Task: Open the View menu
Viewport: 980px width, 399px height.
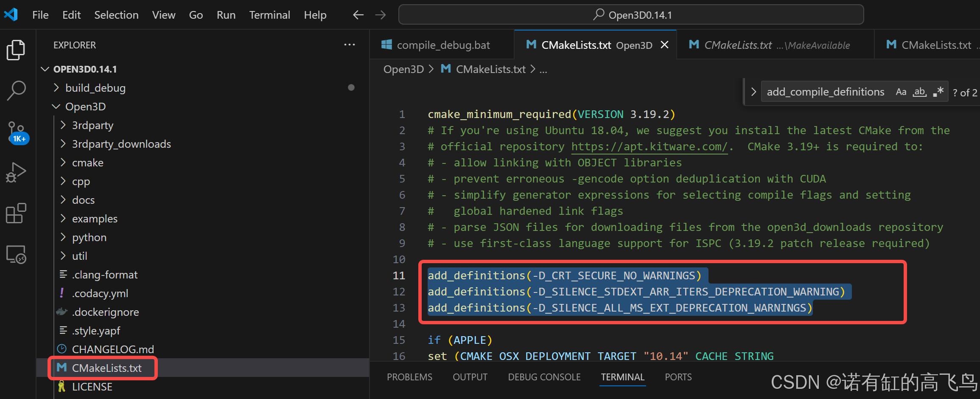Action: [x=164, y=15]
